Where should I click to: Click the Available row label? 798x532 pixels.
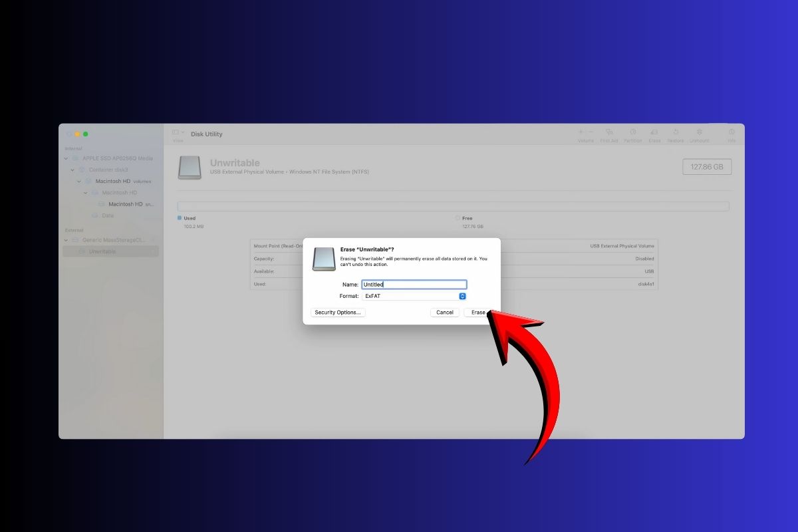(x=264, y=271)
